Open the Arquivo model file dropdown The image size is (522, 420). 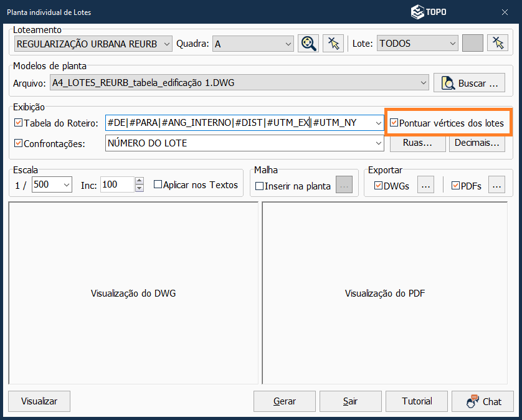(x=424, y=82)
